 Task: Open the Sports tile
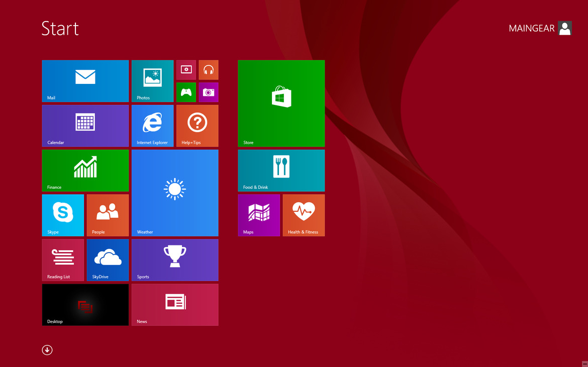[175, 260]
